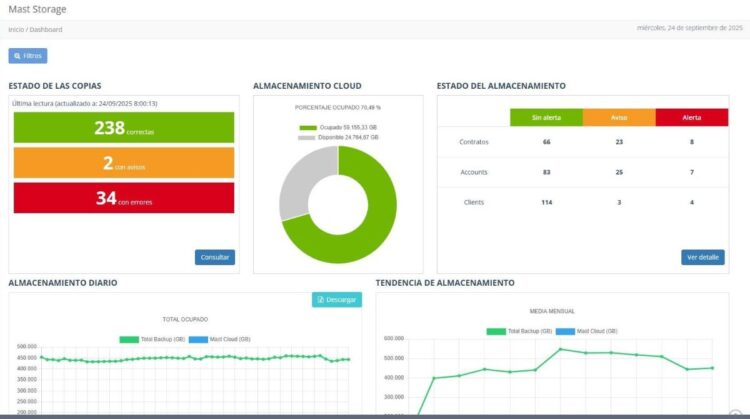Toggle Mast Cloud legend in trend chart
The height and width of the screenshot is (419, 750).
pyautogui.click(x=566, y=331)
